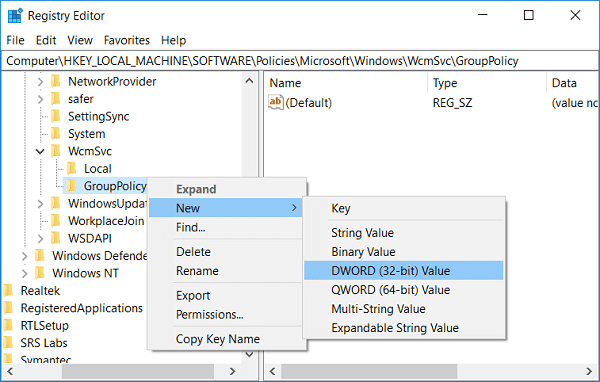Image resolution: width=600 pixels, height=382 pixels.
Task: Click tree pane horizontal scroll left arrow
Action: 10,371
